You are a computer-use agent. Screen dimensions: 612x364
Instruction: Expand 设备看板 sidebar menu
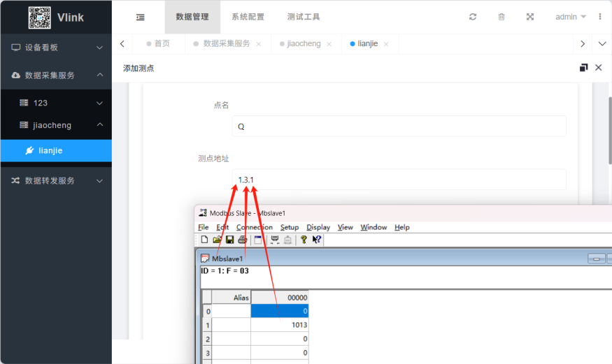pyautogui.click(x=56, y=48)
